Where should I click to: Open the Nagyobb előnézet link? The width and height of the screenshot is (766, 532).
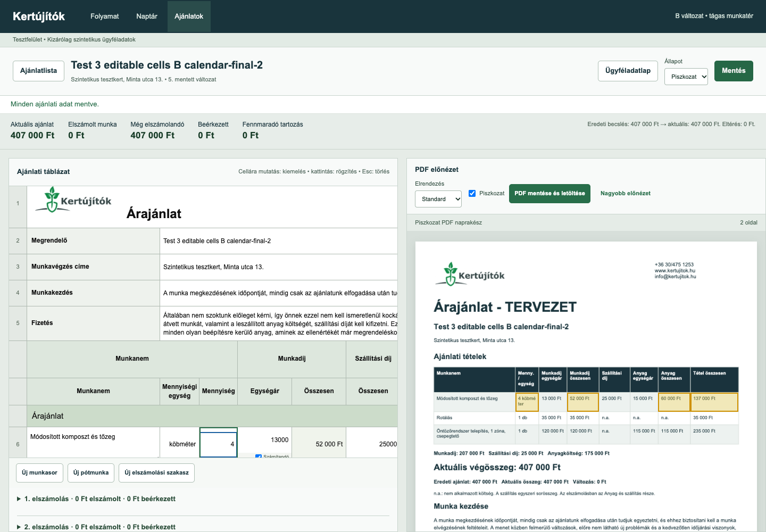[x=626, y=194]
